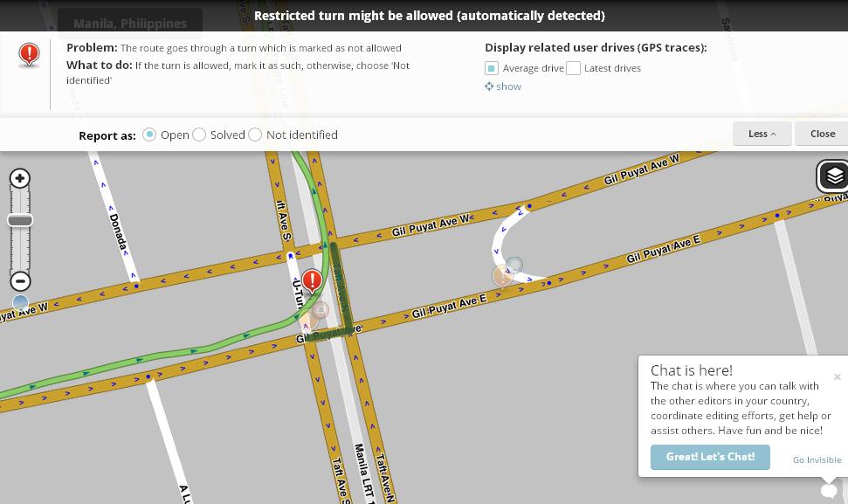Screen dimensions: 848x504
Task: Click the zoom in plus icon
Action: click(19, 178)
